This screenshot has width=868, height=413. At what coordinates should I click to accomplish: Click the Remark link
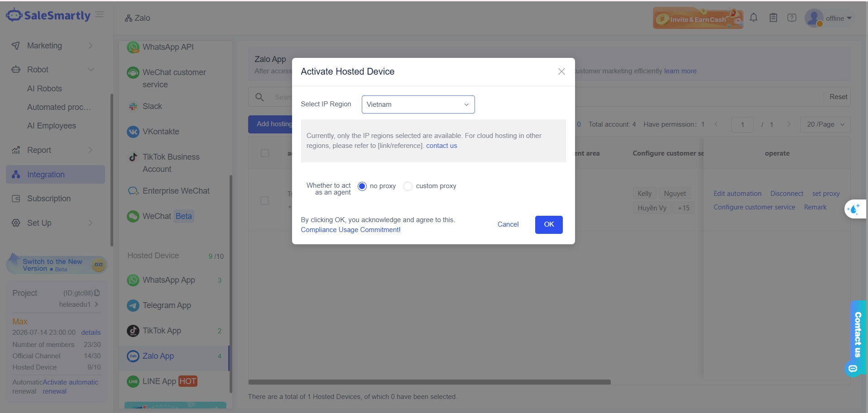pos(815,207)
